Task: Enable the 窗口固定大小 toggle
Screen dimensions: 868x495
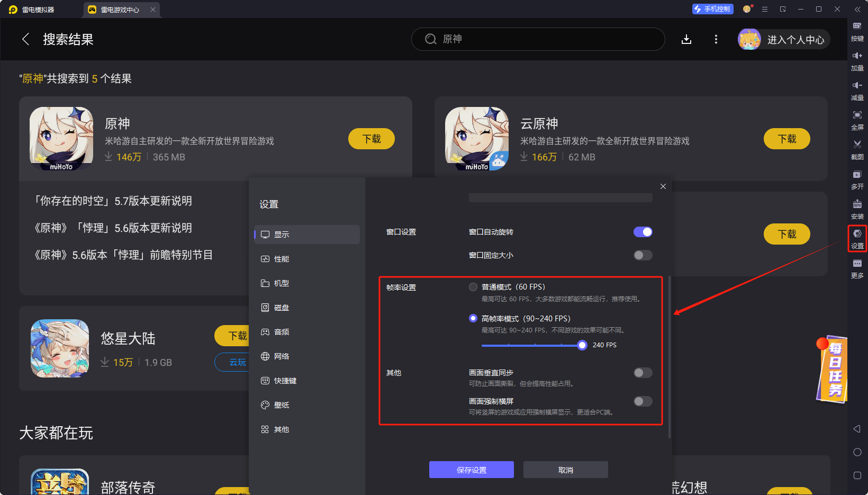Action: click(643, 255)
